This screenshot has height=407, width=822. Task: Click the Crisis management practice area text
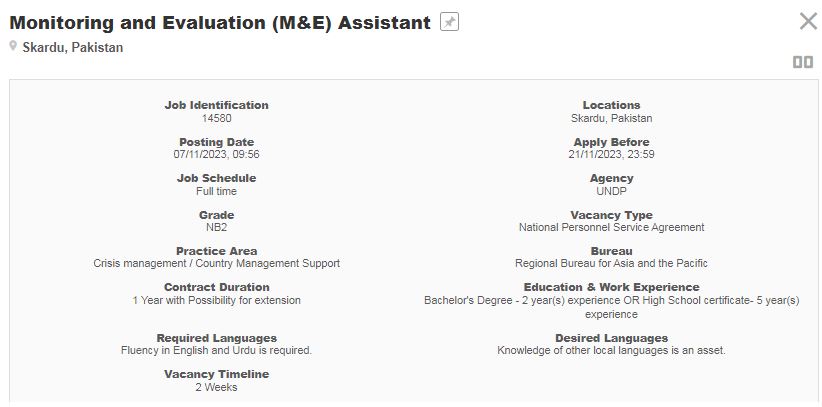[216, 263]
